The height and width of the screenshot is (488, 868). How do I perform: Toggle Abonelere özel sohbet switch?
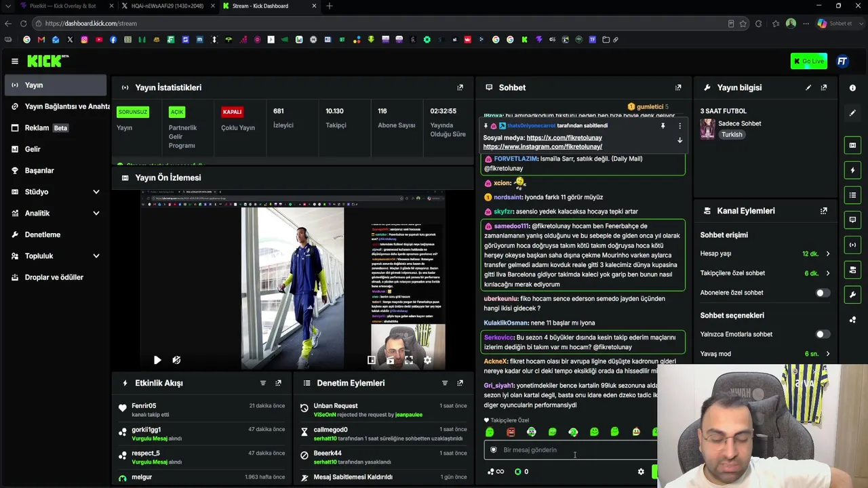pos(823,293)
